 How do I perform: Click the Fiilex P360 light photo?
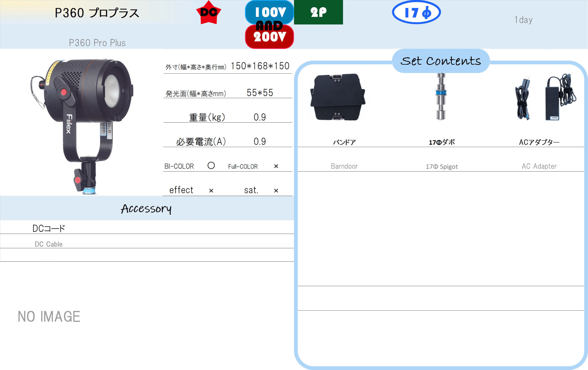click(82, 126)
